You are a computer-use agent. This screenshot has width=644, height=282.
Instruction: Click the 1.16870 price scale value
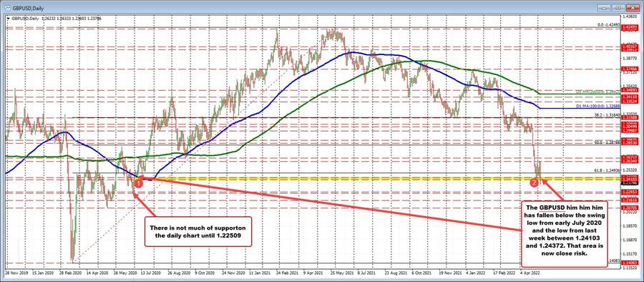pos(630,240)
